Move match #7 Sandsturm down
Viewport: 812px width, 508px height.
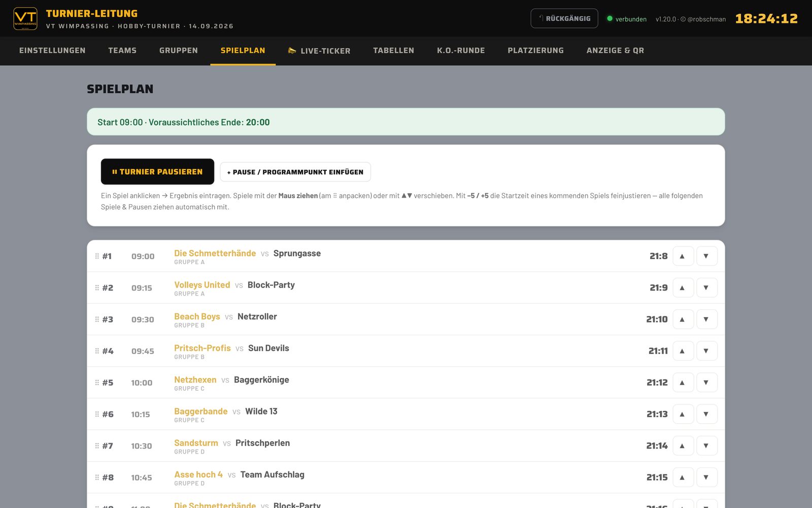click(706, 446)
